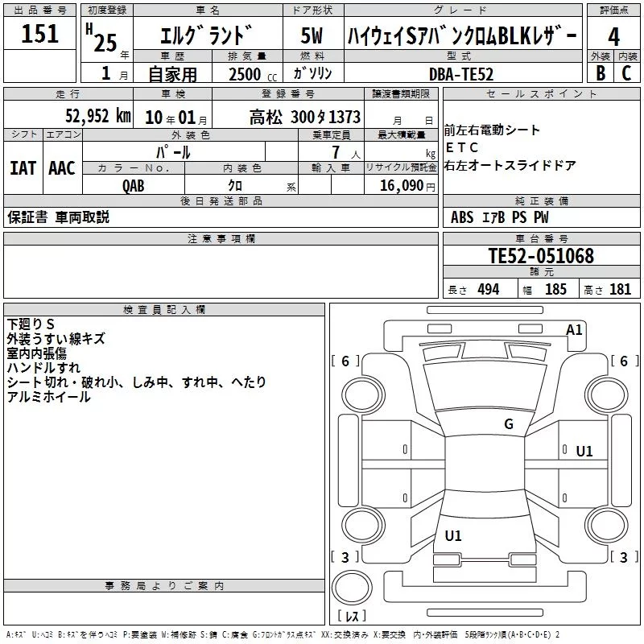Viewport: 644px width, 644px height.
Task: Click the グレード header
Action: [x=460, y=10]
